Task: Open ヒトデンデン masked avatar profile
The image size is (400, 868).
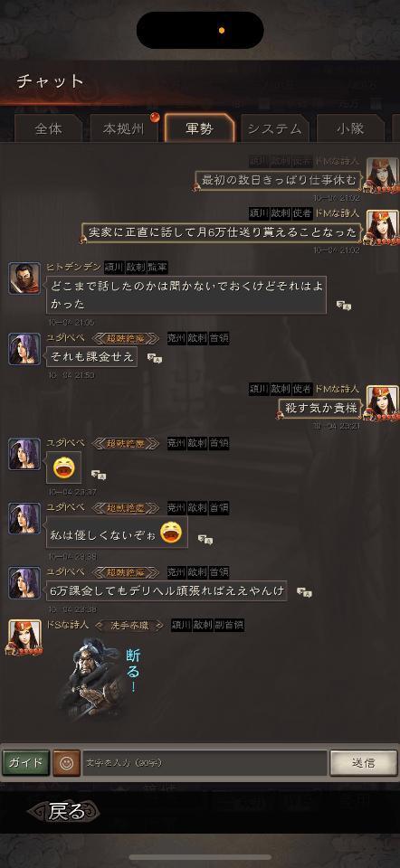Action: (24, 278)
